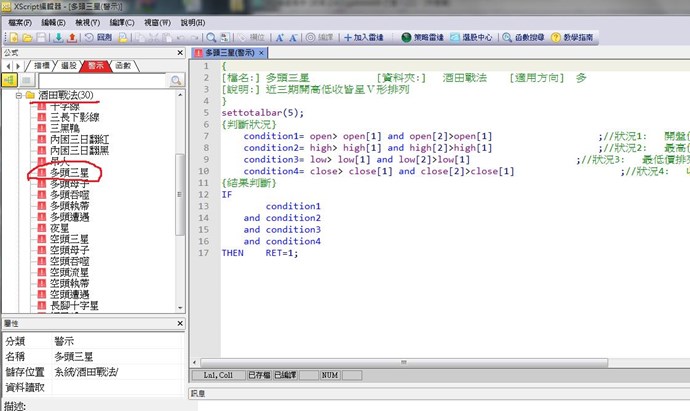Click the 加入雷達 toolbar button
Image resolution: width=690 pixels, height=411 pixels.
(x=367, y=37)
